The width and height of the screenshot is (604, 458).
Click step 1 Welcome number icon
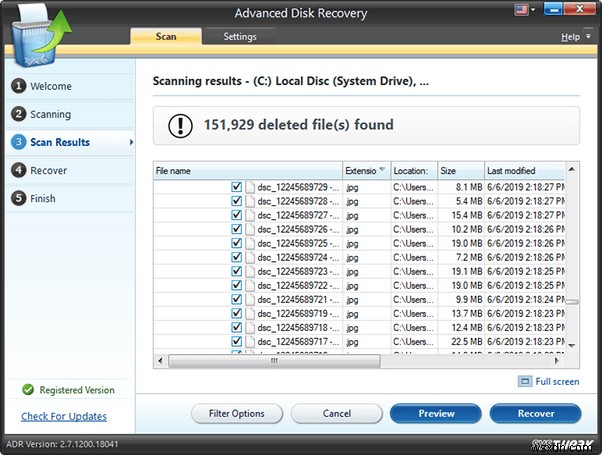18,86
